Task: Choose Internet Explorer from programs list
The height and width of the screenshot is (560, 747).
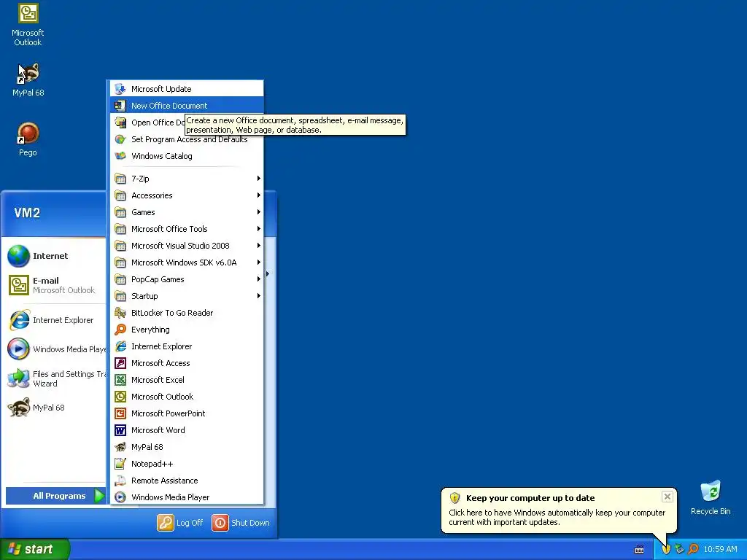Action: pos(187,346)
